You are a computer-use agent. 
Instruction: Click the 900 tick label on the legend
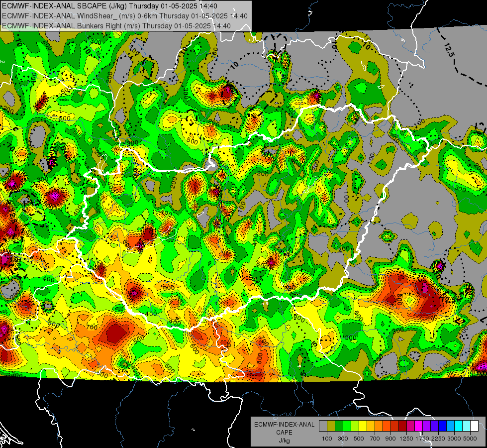(390, 439)
